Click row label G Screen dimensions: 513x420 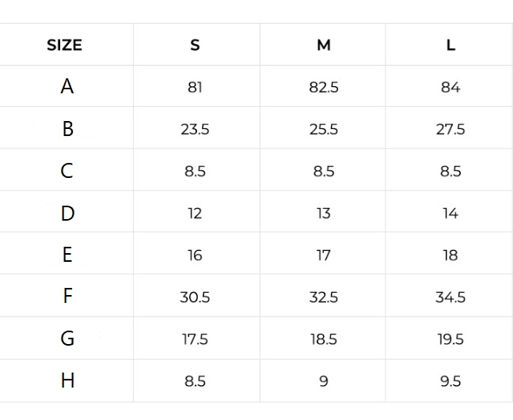[67, 339]
